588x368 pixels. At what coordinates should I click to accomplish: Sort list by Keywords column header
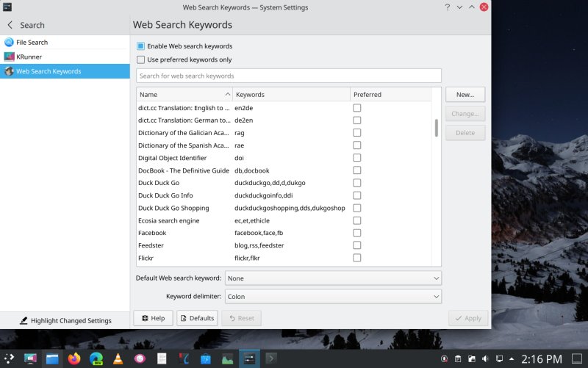coord(291,95)
